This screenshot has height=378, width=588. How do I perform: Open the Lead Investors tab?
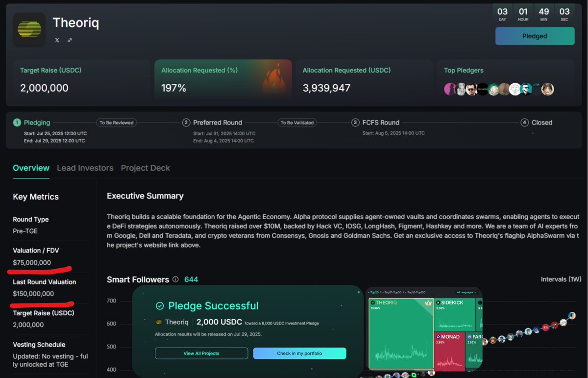click(x=85, y=168)
